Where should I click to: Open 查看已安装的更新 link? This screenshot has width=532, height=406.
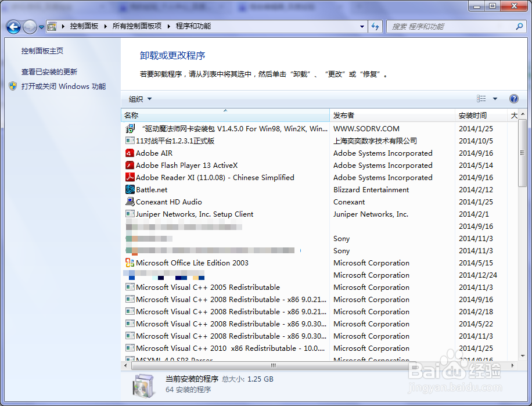[x=49, y=72]
